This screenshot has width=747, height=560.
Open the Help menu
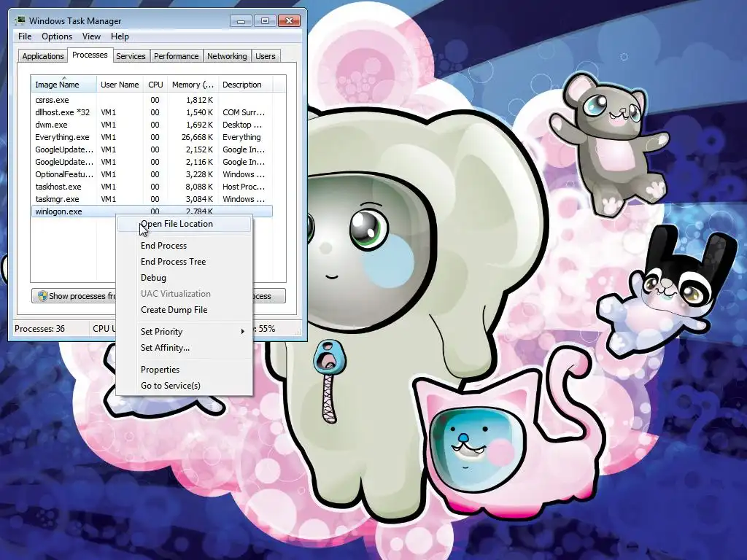tap(120, 36)
